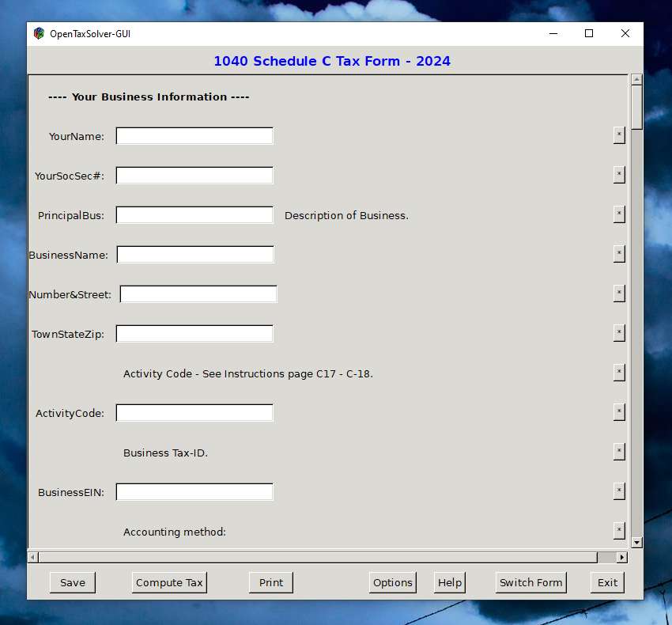Image resolution: width=672 pixels, height=625 pixels.
Task: Click the asterisk button beside the TownStateZip row
Action: (619, 333)
